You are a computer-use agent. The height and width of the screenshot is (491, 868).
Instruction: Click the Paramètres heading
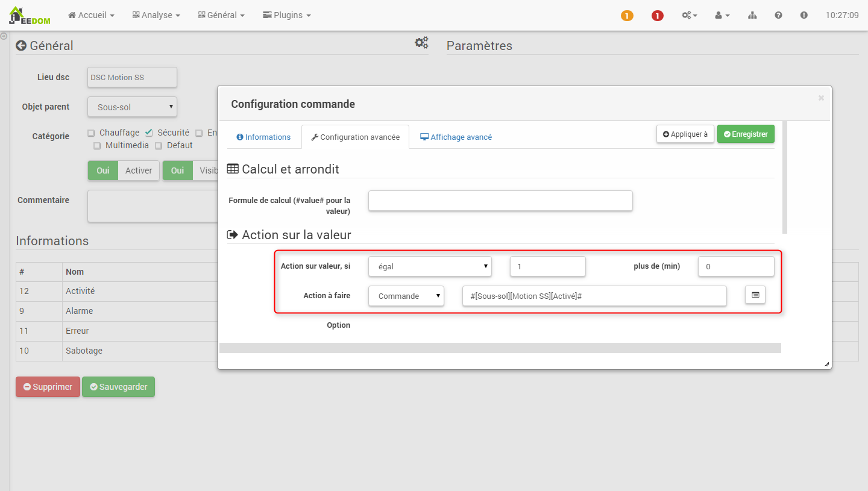[479, 46]
